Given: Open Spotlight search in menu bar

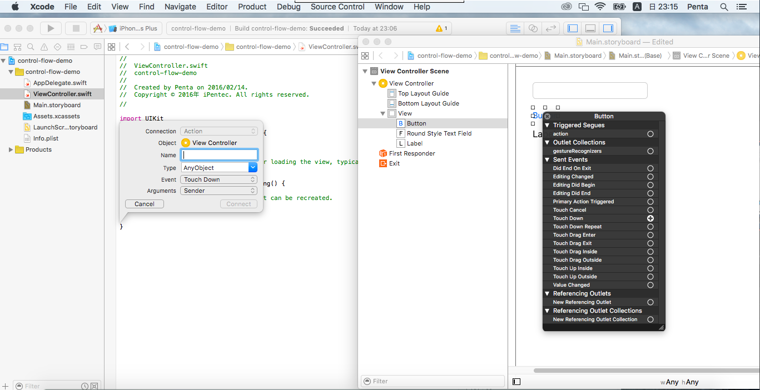Looking at the screenshot, I should point(724,7).
